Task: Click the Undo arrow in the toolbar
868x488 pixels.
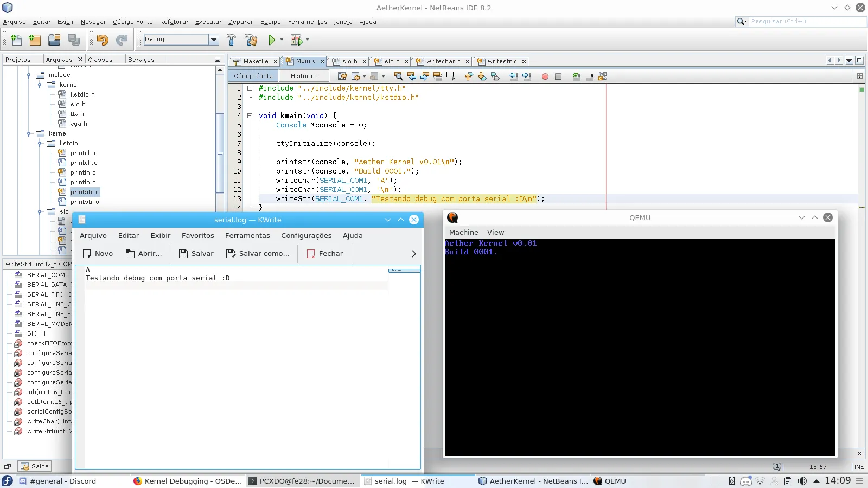Action: (x=103, y=40)
